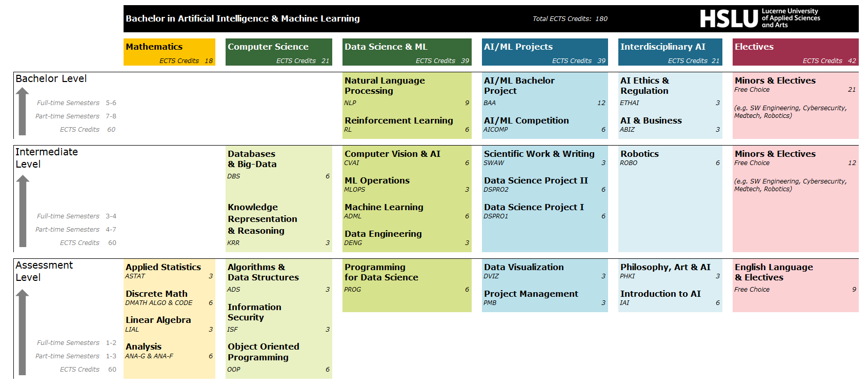Select Minors & Electives worth 21 credits
The height and width of the screenshot is (387, 868).
(x=775, y=81)
